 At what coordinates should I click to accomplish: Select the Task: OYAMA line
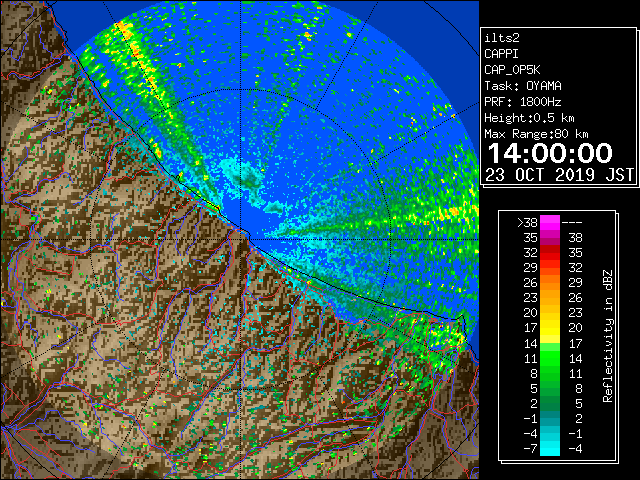[x=523, y=86]
